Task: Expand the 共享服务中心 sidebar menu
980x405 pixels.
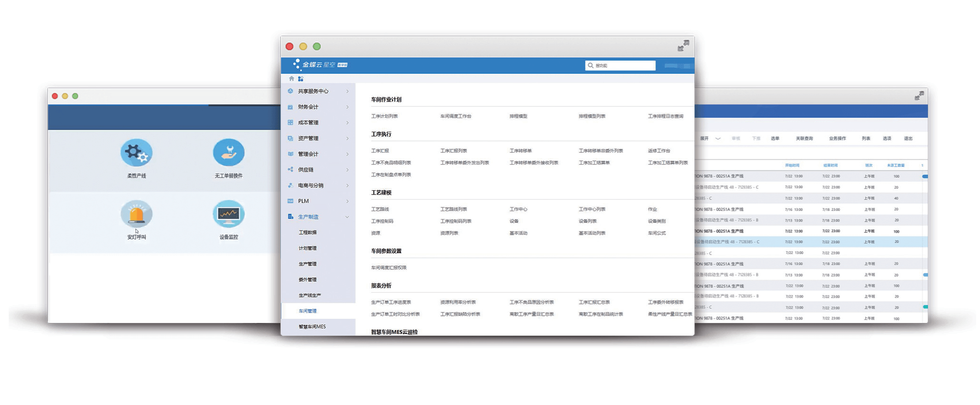Action: (318, 91)
